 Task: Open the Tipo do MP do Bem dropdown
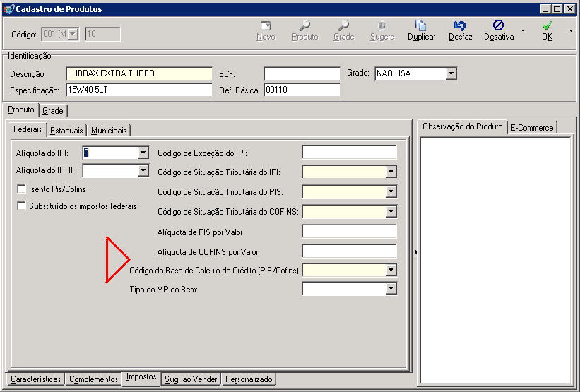pos(391,289)
